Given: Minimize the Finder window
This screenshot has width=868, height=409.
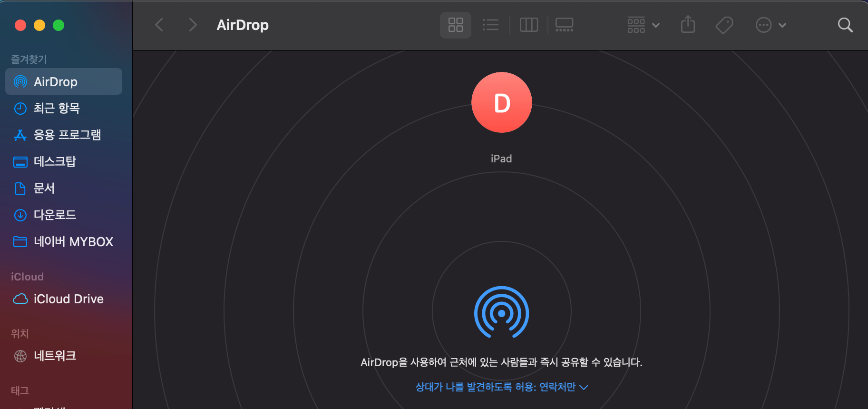Looking at the screenshot, I should pos(39,25).
